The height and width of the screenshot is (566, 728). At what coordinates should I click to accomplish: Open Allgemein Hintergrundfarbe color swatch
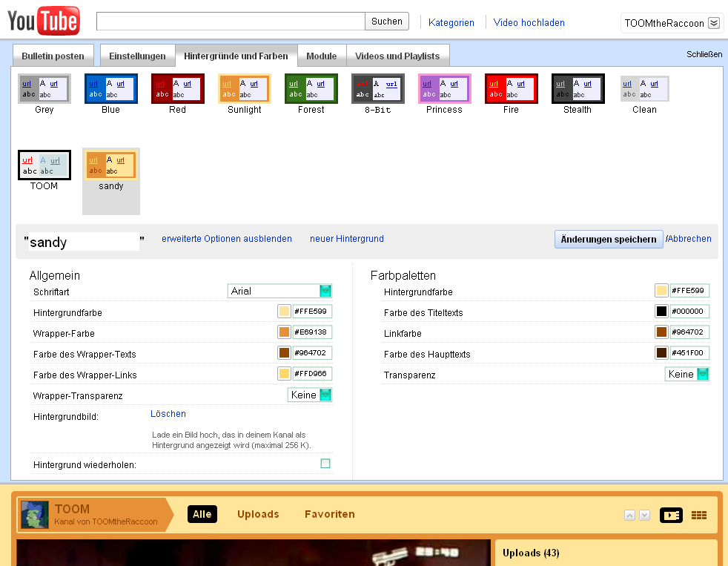tap(284, 312)
